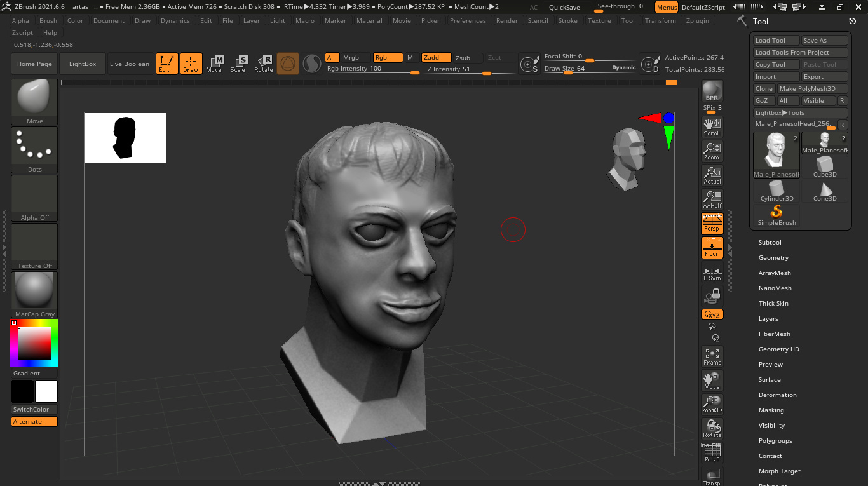Select the Rotate transform tool in top shelf
This screenshot has width=868, height=486.
coord(264,64)
